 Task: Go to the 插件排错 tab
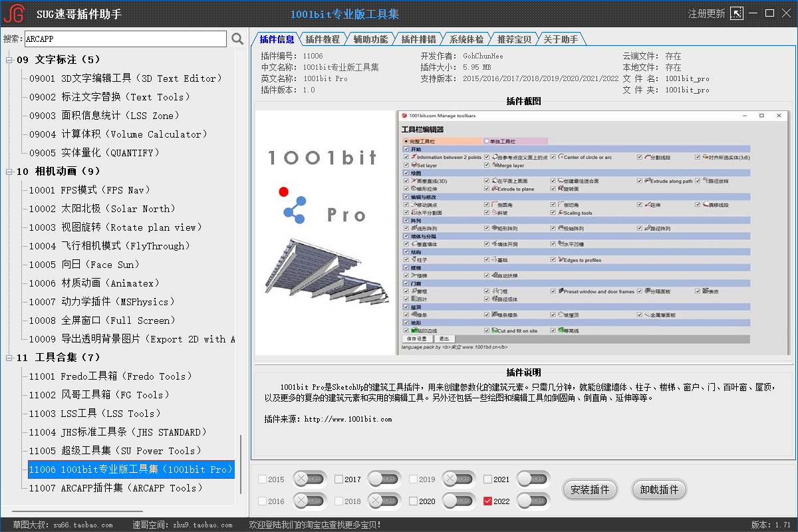[x=418, y=39]
